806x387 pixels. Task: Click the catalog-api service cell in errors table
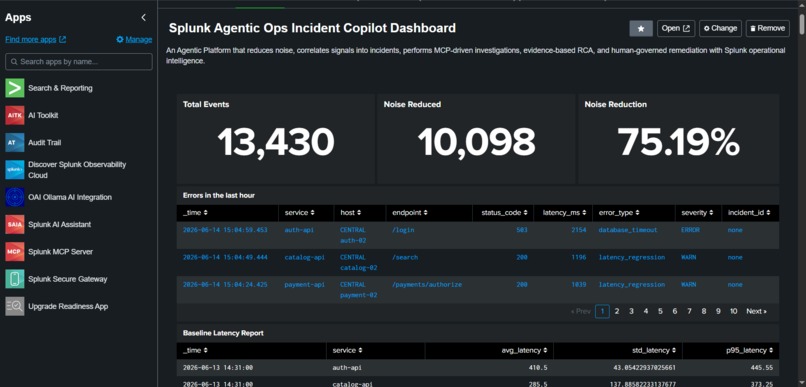tap(304, 257)
